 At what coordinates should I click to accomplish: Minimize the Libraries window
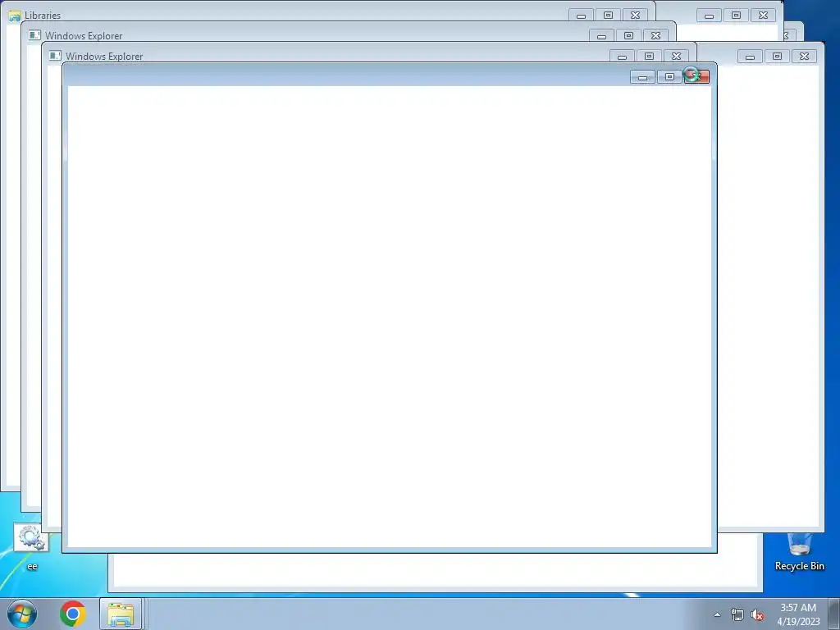tap(581, 16)
